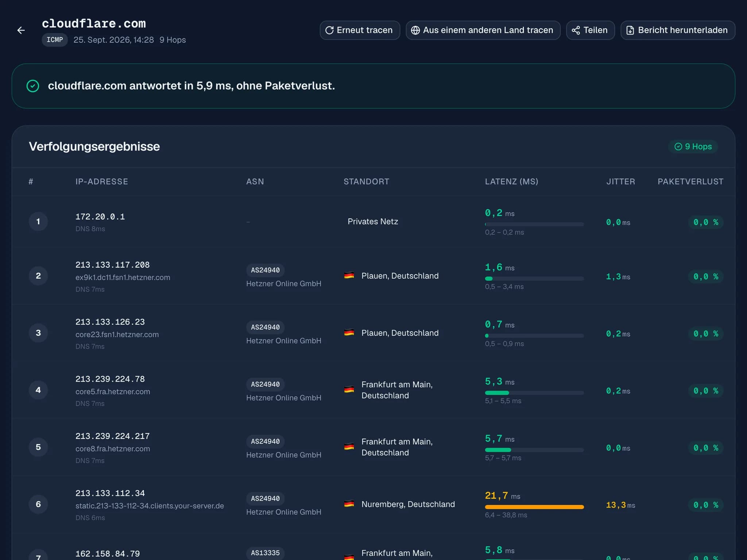The width and height of the screenshot is (747, 560).
Task: Select hop number 5 circle
Action: (38, 447)
